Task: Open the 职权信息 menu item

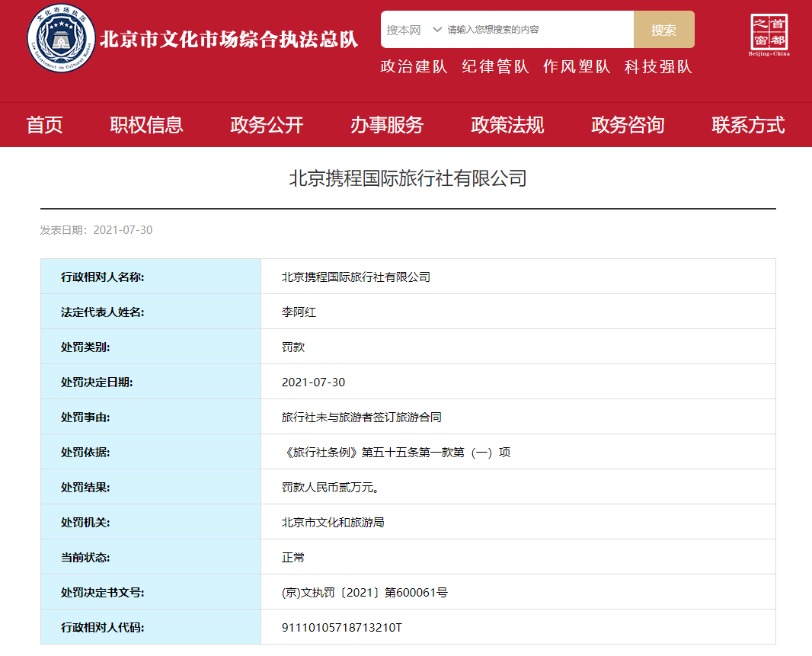Action: pos(146,125)
